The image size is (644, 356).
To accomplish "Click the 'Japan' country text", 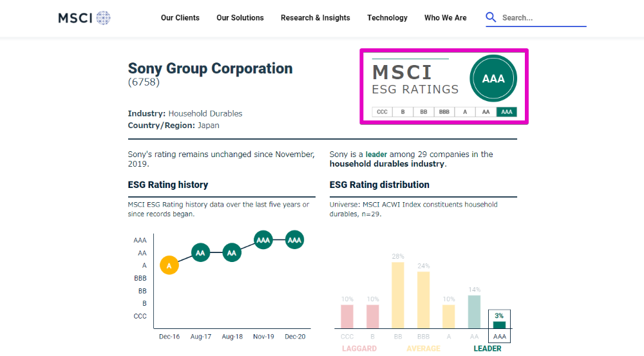I will pyautogui.click(x=208, y=126).
